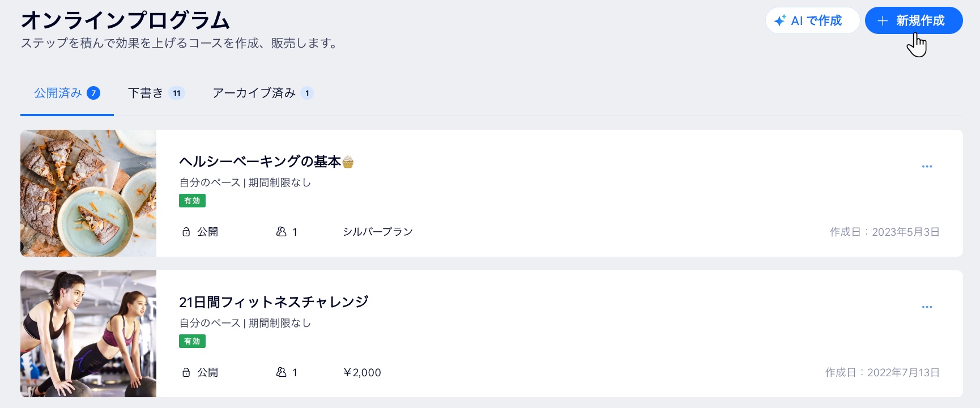Expand actions via the baking program's ellipsis

point(927,166)
